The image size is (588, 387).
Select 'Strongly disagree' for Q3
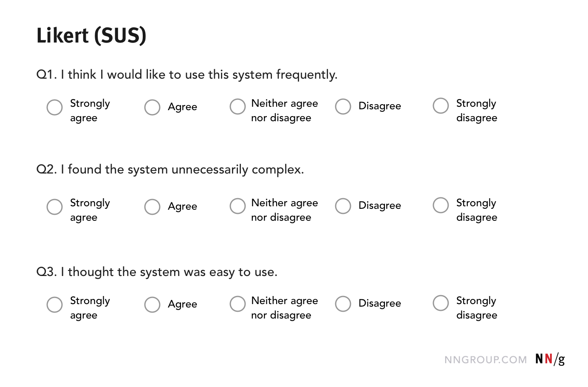point(441,303)
